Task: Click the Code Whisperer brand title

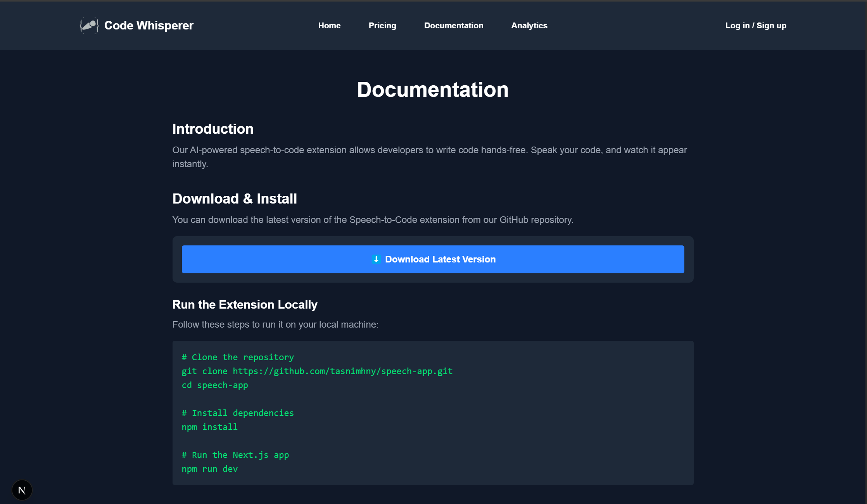Action: [x=149, y=26]
